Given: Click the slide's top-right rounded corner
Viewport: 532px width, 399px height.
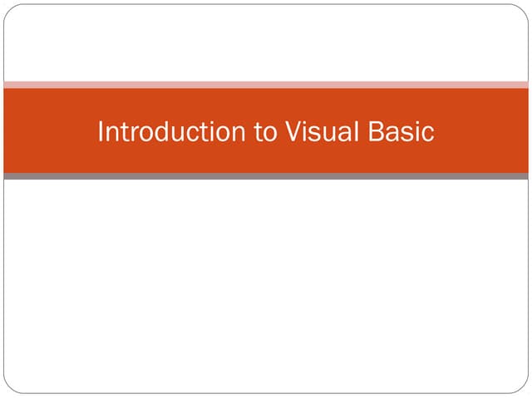Looking at the screenshot, I should pyautogui.click(x=524, y=9).
